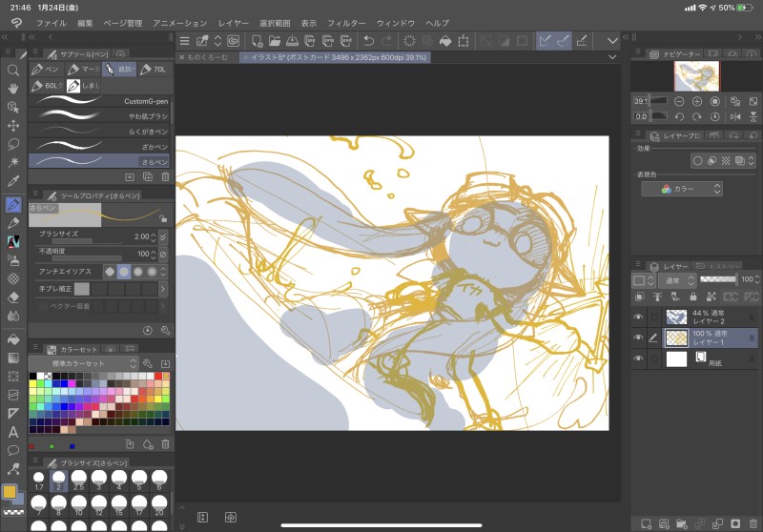763x532 pixels.
Task: Click the Fill bucket icon in command bar
Action: [445, 41]
